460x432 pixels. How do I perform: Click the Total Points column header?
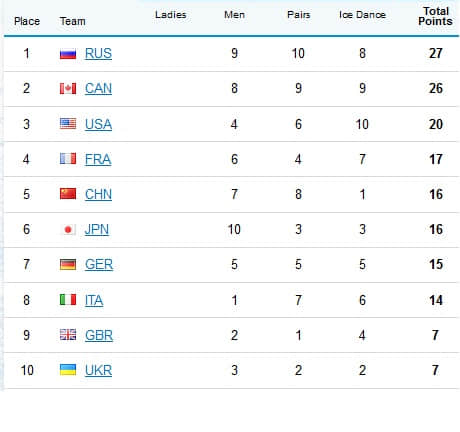point(435,16)
